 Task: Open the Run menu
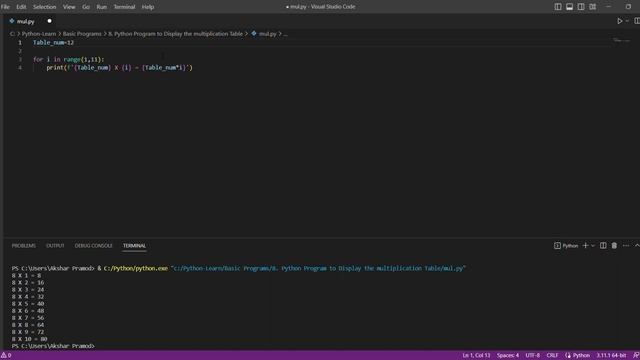tap(102, 7)
